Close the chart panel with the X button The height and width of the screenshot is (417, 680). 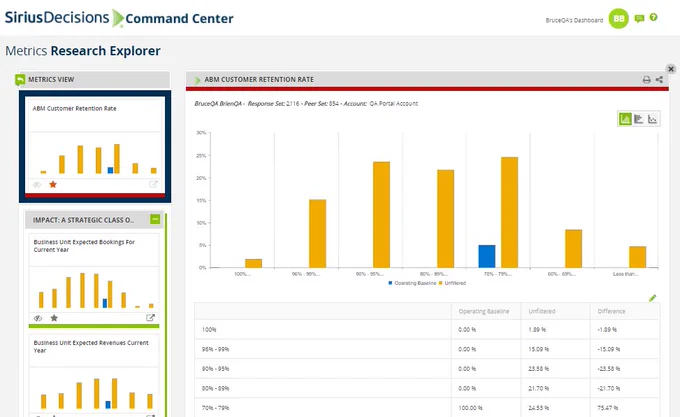671,69
